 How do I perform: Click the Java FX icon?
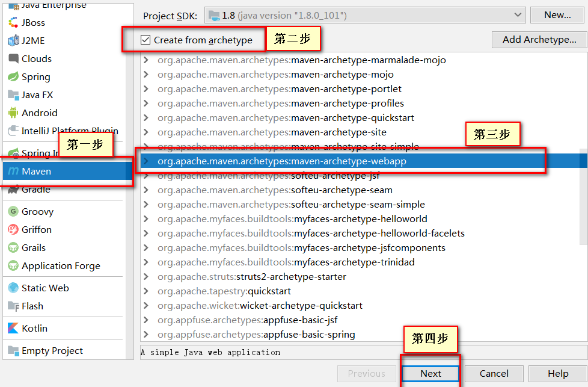[x=13, y=94]
